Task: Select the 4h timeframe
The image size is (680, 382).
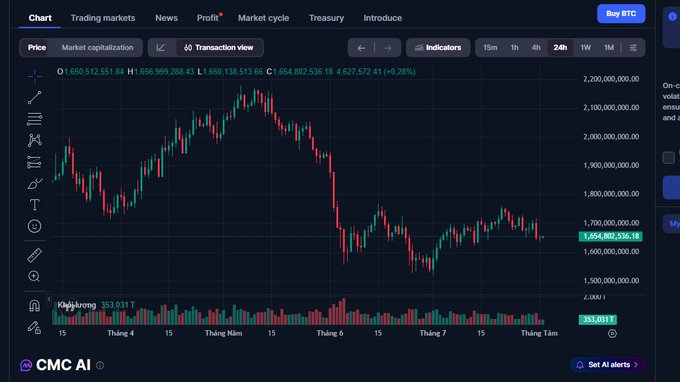Action: click(536, 48)
